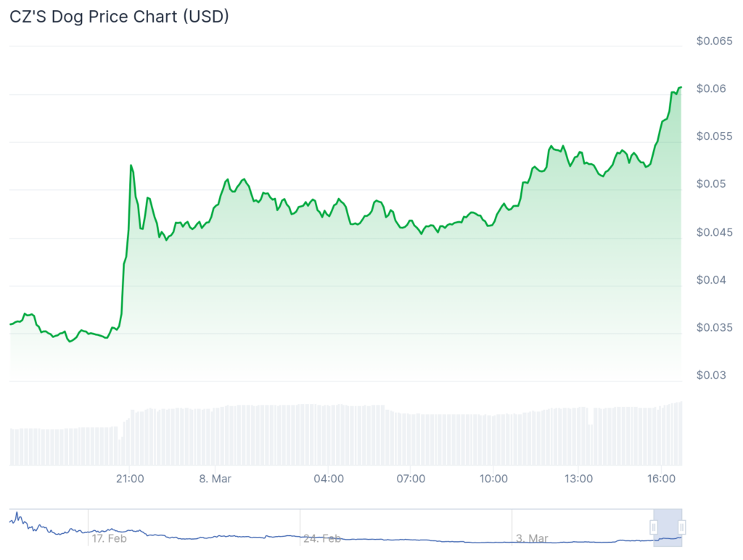Click the 8. Mar date axis label
This screenshot has height=560, width=743.
(215, 479)
